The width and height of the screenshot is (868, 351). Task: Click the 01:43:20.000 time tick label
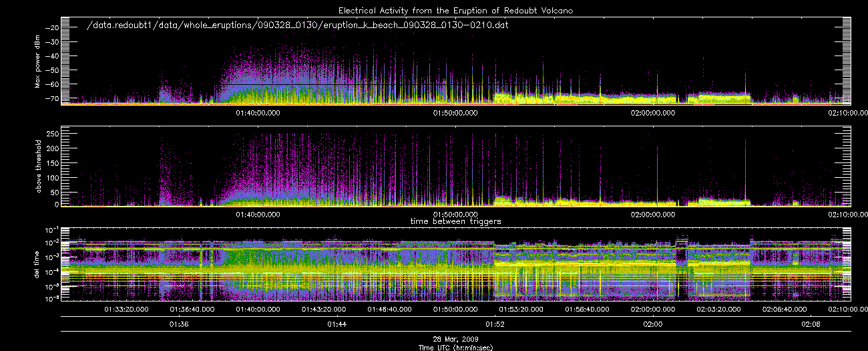(324, 310)
